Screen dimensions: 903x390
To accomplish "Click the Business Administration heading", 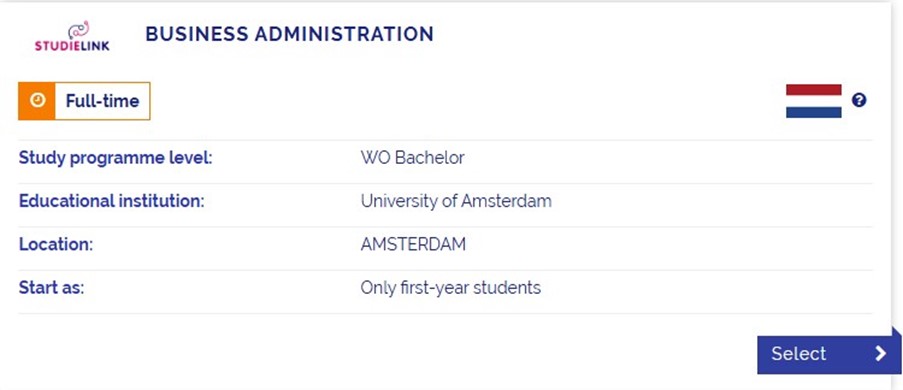I will [x=289, y=34].
